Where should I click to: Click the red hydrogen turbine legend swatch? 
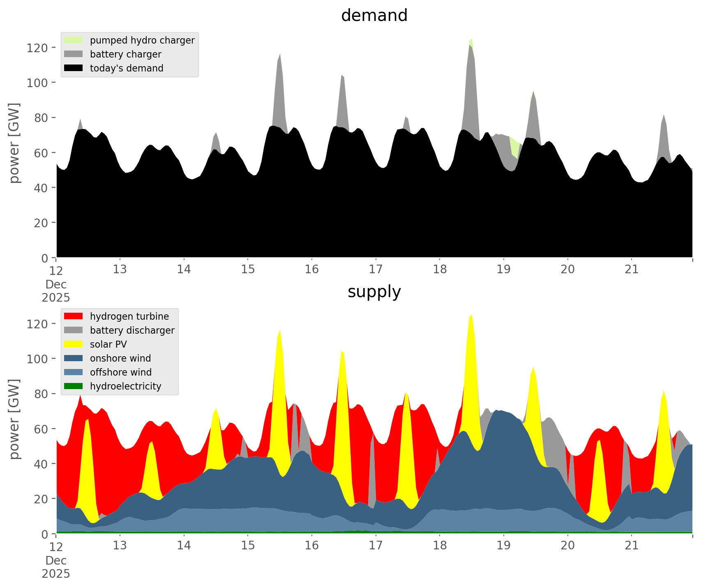74,316
